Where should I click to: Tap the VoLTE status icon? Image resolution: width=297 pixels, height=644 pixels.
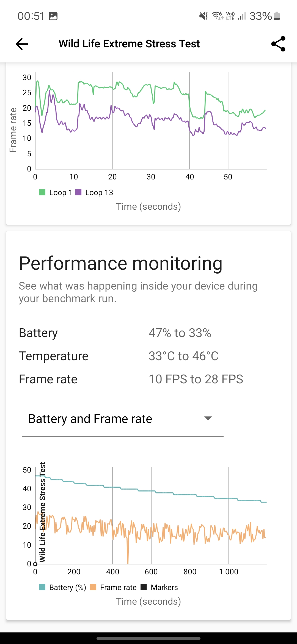pyautogui.click(x=230, y=16)
